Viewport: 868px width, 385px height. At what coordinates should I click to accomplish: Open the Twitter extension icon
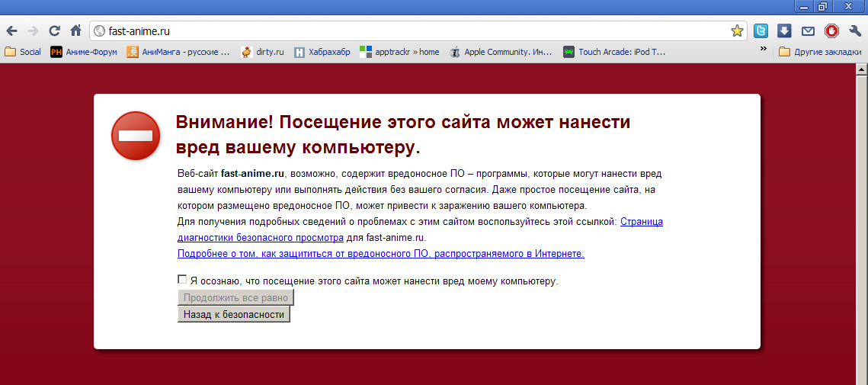pyautogui.click(x=761, y=31)
